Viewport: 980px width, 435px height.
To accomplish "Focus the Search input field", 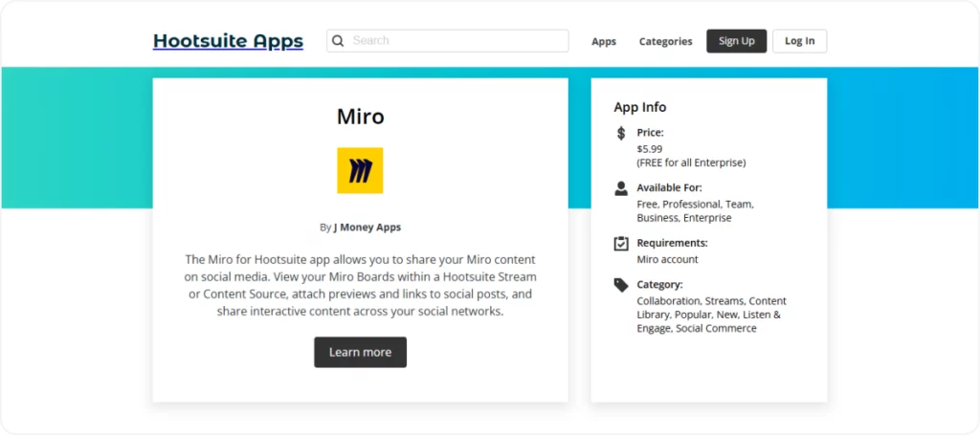I will tap(448, 40).
